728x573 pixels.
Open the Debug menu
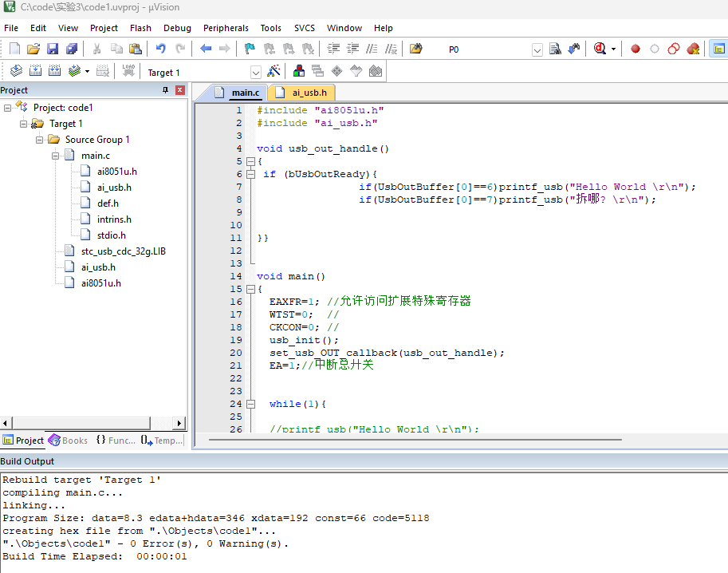tap(177, 28)
